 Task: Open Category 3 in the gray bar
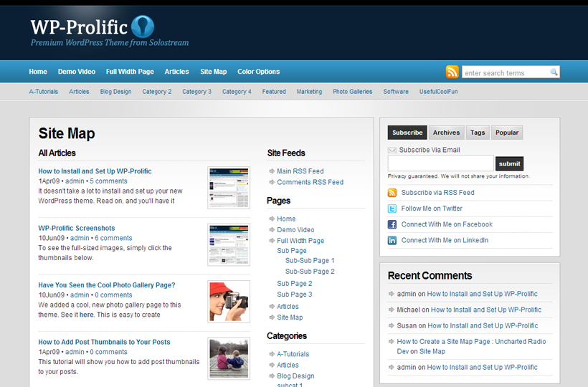197,92
